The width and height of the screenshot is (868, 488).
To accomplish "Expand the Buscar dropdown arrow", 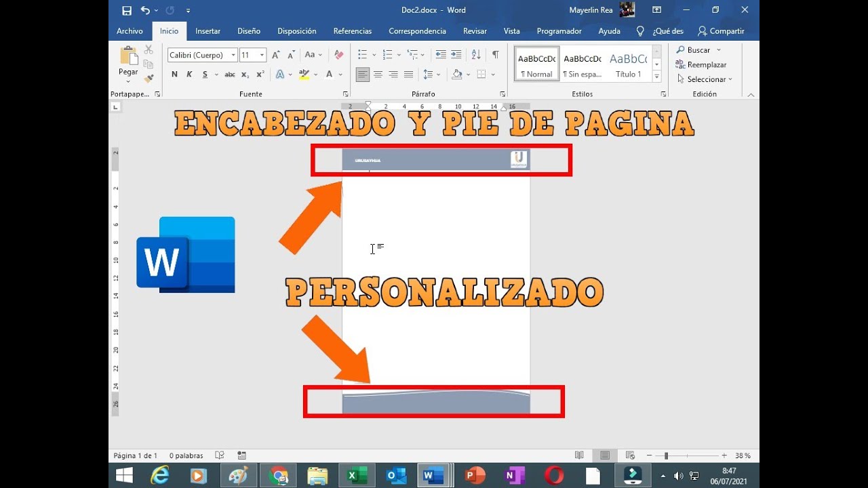I will tap(719, 50).
